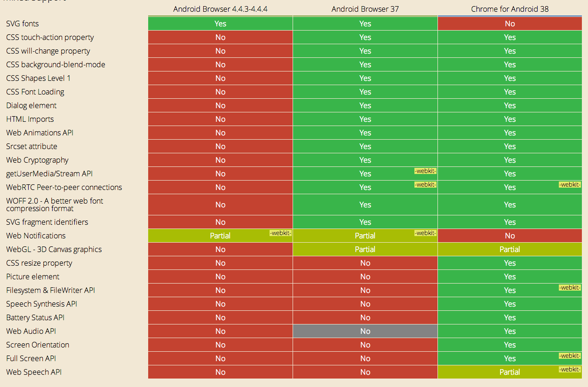Image resolution: width=588 pixels, height=387 pixels.
Task: Click CSS touch-action 'No' cell under Android Browser 4.4.3-4.4.4
Action: tap(220, 37)
